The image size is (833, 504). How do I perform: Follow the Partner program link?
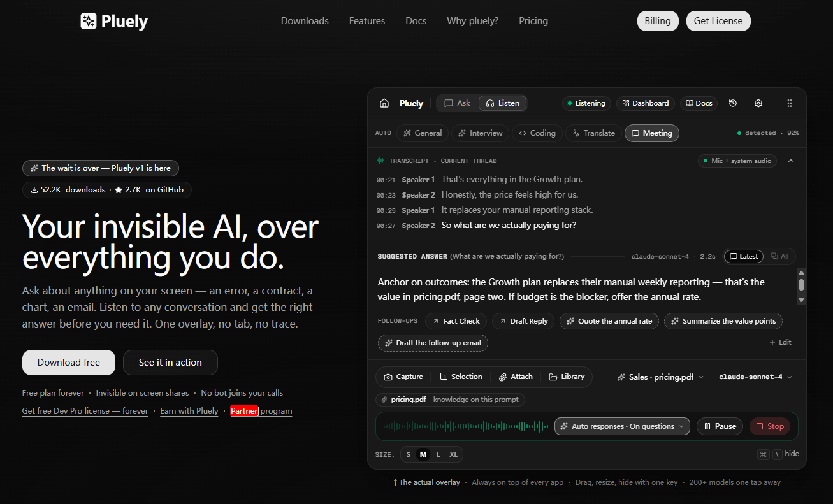point(261,411)
